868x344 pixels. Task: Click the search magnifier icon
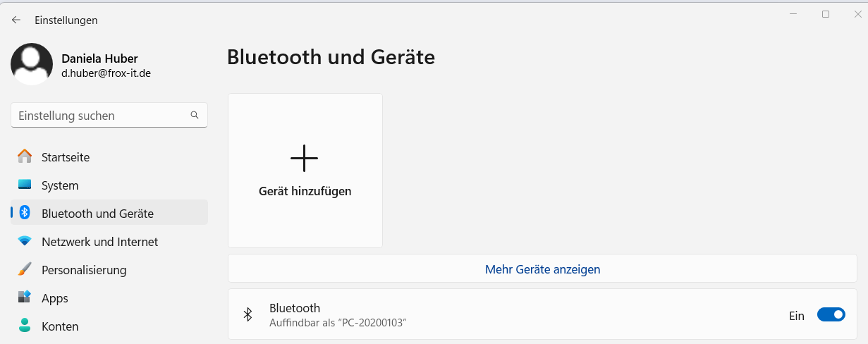pyautogui.click(x=195, y=115)
